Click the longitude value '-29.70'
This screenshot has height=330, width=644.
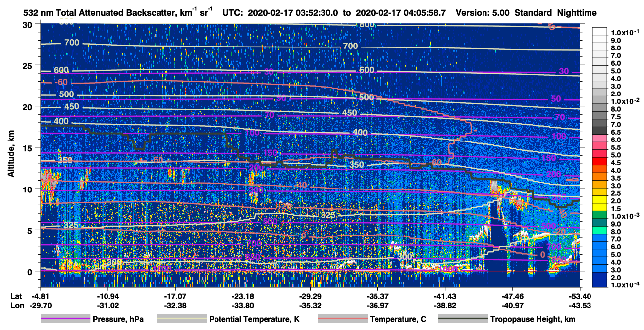coord(41,305)
